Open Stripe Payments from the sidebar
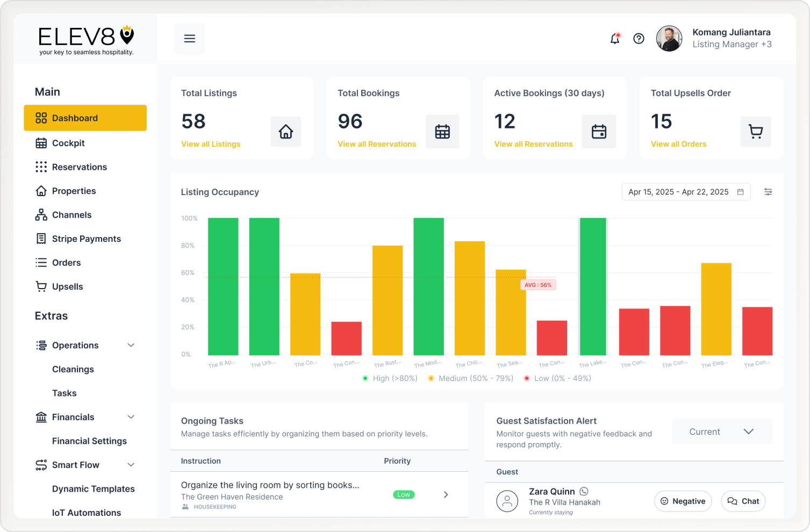This screenshot has width=810, height=532. (x=86, y=239)
